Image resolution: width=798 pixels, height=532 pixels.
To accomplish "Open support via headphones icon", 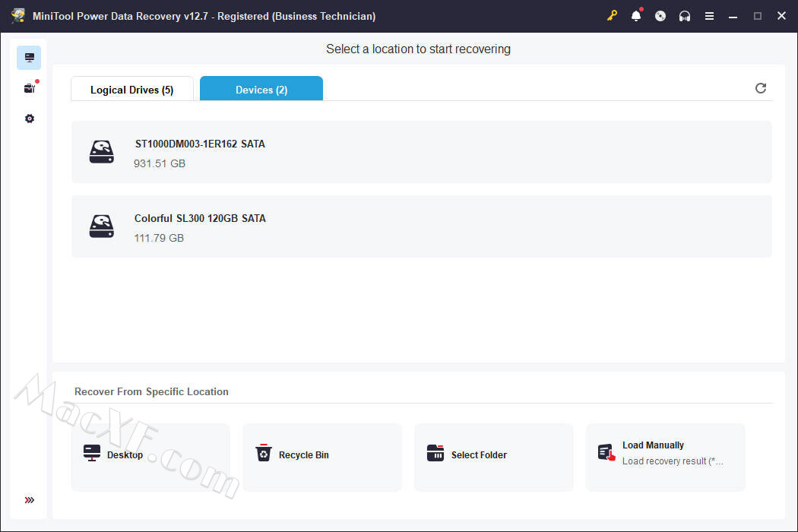I will point(685,16).
